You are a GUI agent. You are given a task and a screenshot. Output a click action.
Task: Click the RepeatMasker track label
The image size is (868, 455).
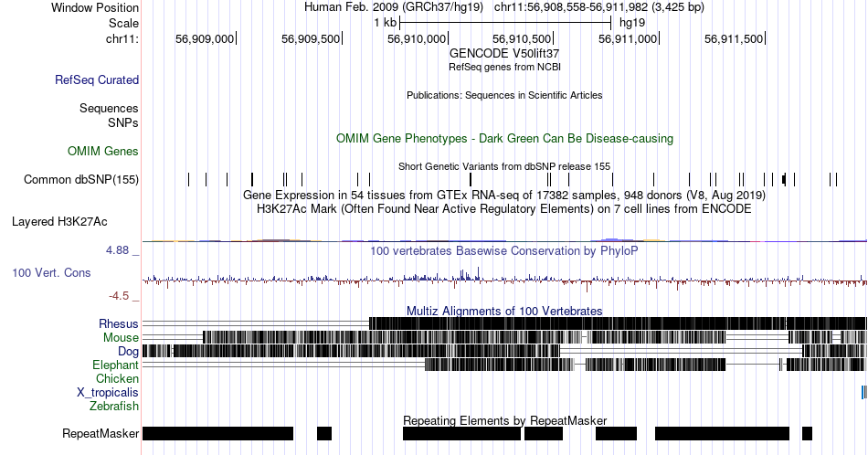101,433
